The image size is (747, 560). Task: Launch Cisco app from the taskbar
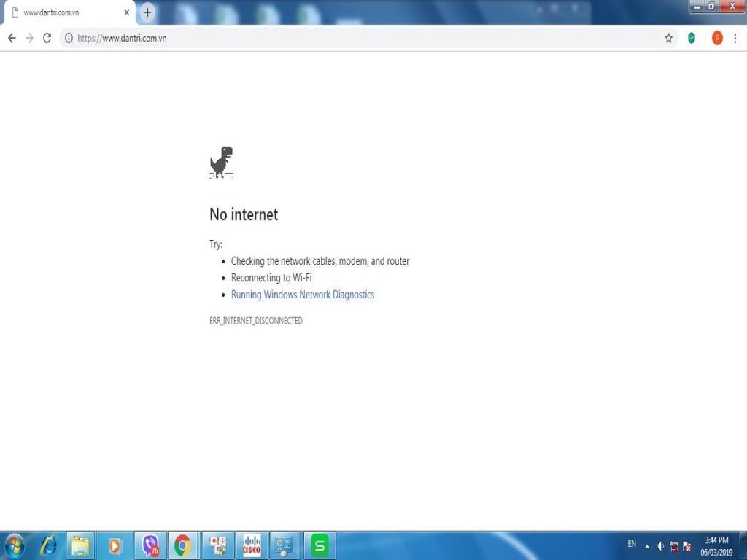tap(251, 545)
